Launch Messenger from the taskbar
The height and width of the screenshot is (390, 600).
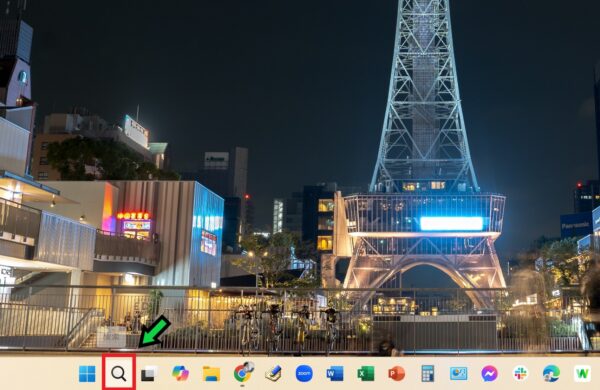[489, 374]
